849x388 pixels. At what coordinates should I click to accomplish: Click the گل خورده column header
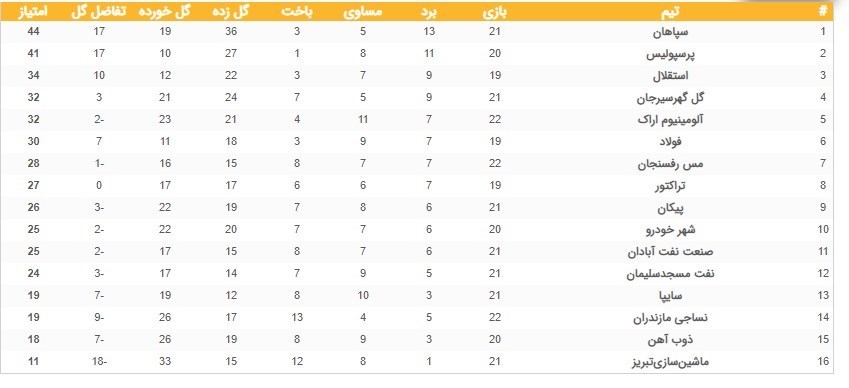pos(165,12)
